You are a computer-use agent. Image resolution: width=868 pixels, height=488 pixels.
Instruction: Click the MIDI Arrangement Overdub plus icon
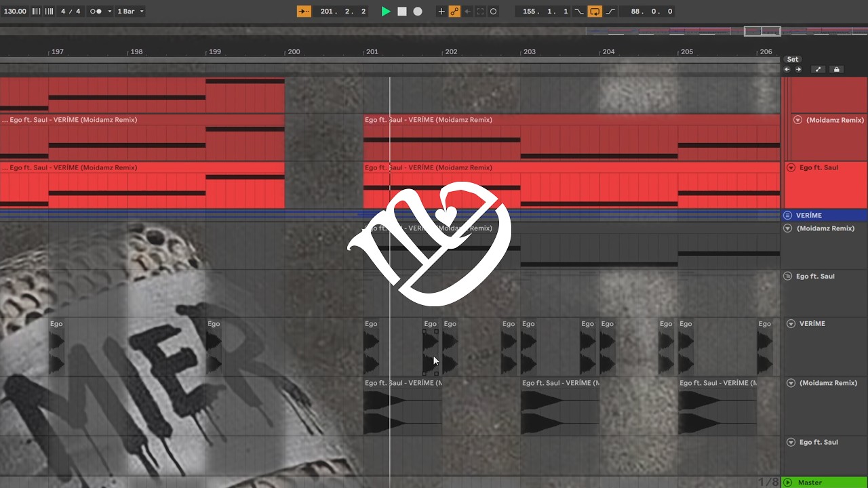(441, 12)
